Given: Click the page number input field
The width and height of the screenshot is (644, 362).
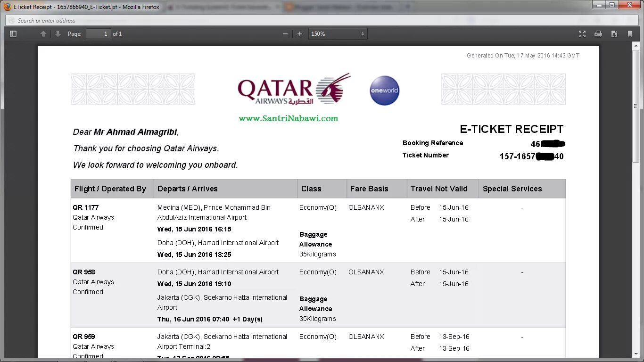Looking at the screenshot, I should pyautogui.click(x=98, y=34).
